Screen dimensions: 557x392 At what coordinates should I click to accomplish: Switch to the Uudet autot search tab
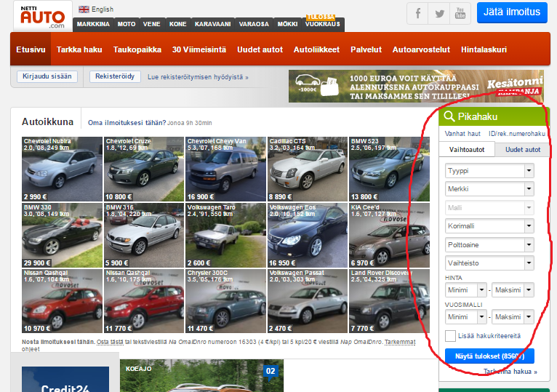pos(523,150)
